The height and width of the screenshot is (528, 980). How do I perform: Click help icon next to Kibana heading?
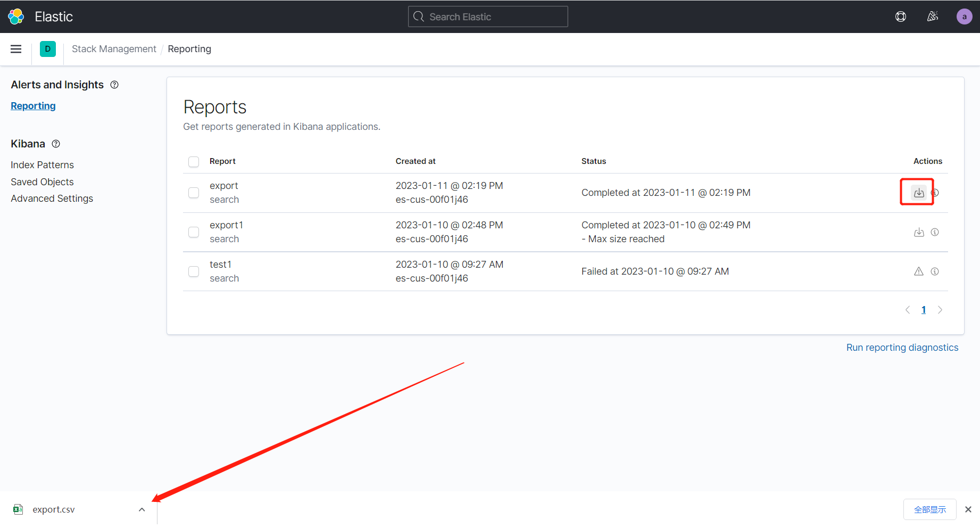(56, 144)
